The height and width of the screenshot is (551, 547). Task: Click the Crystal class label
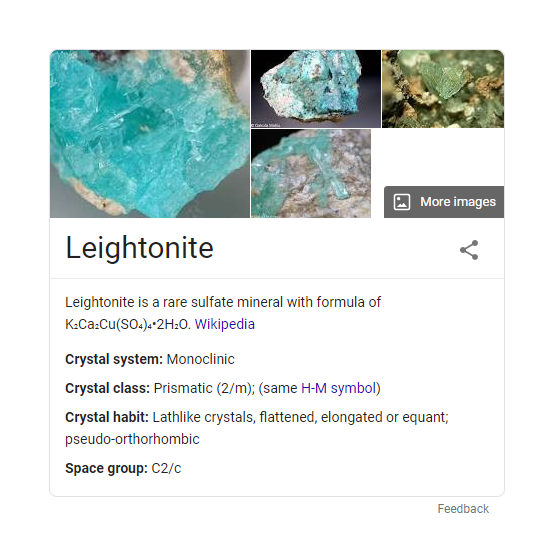click(x=108, y=388)
